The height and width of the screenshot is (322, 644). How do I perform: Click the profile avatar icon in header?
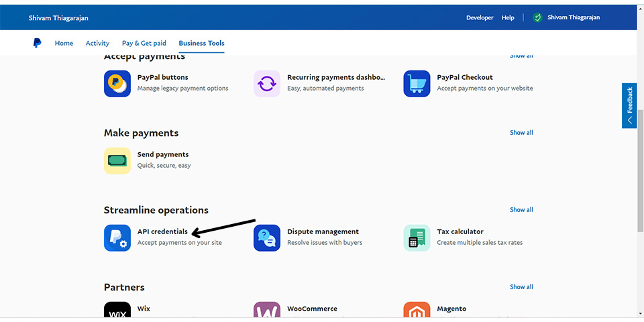[537, 17]
